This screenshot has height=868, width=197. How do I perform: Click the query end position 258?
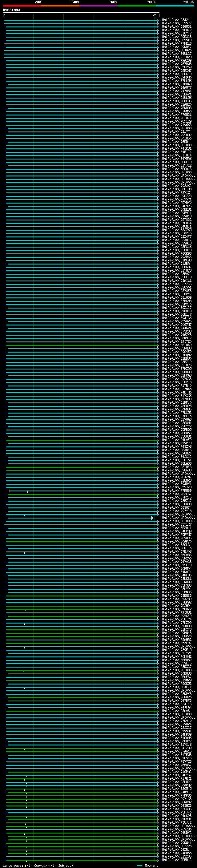pos(155,15)
